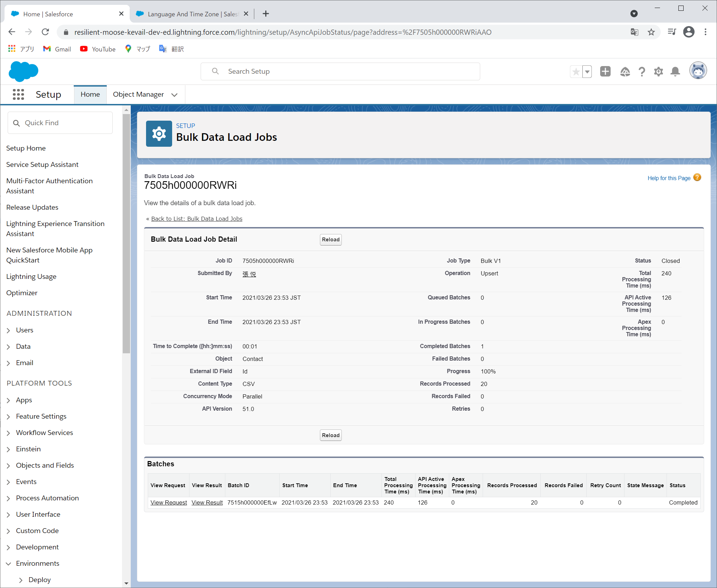Expand the Object Manager tab dropdown chevron
The height and width of the screenshot is (588, 717).
coord(175,95)
